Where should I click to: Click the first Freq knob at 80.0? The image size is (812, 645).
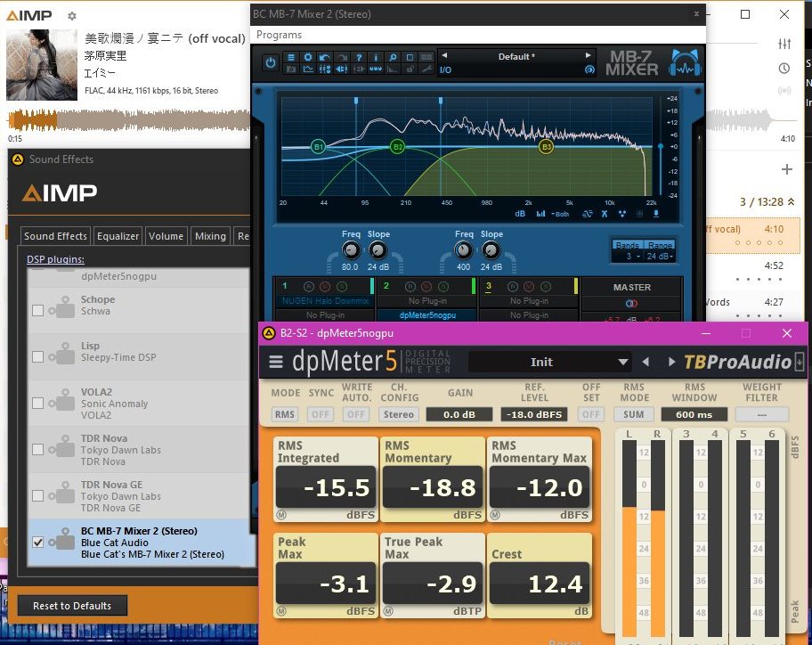pyautogui.click(x=351, y=250)
